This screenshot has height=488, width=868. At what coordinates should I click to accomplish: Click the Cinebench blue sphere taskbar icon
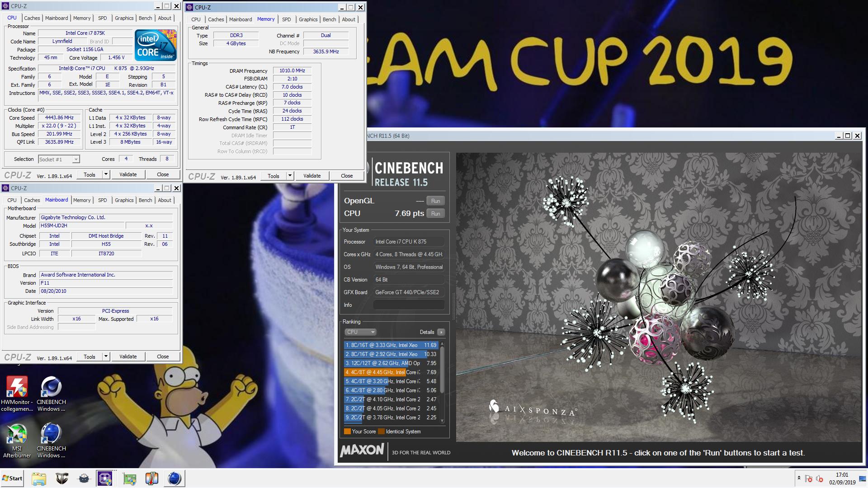[x=174, y=478]
